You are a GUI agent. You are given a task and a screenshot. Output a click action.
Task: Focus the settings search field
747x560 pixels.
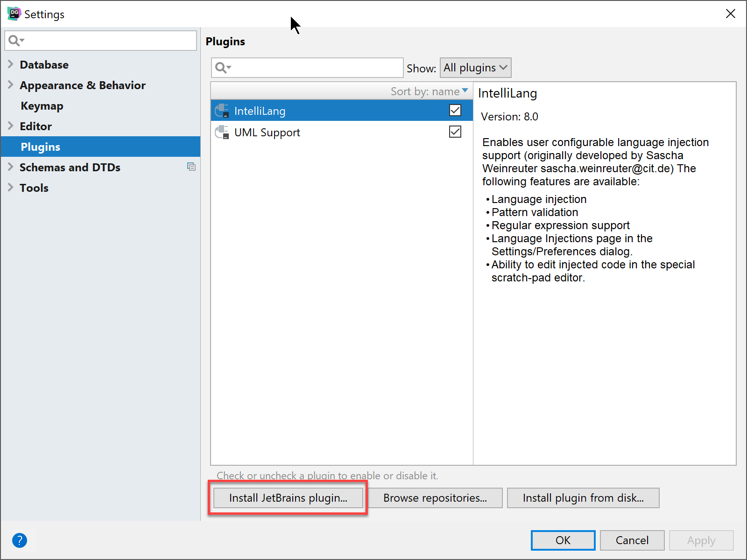click(x=101, y=41)
